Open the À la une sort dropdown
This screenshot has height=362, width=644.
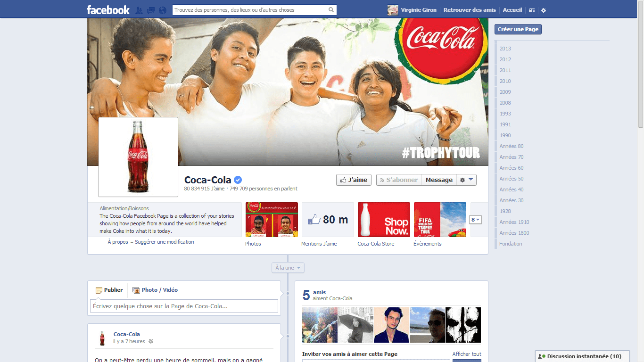click(x=288, y=268)
